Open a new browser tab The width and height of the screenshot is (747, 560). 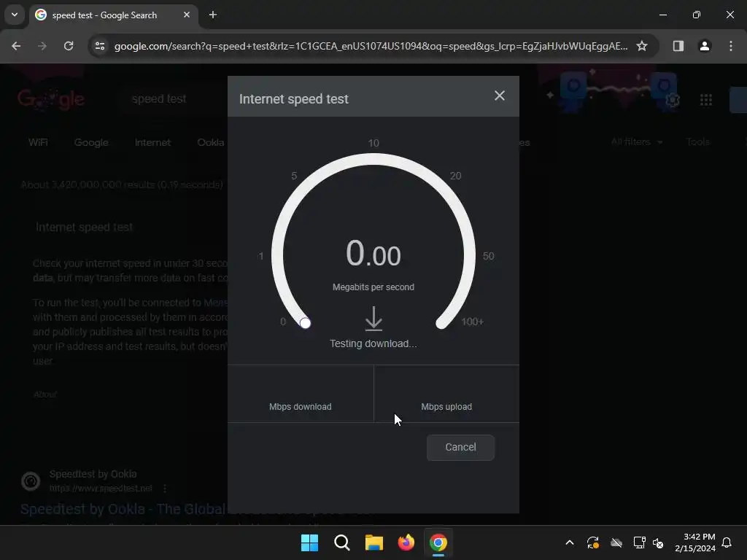[213, 15]
